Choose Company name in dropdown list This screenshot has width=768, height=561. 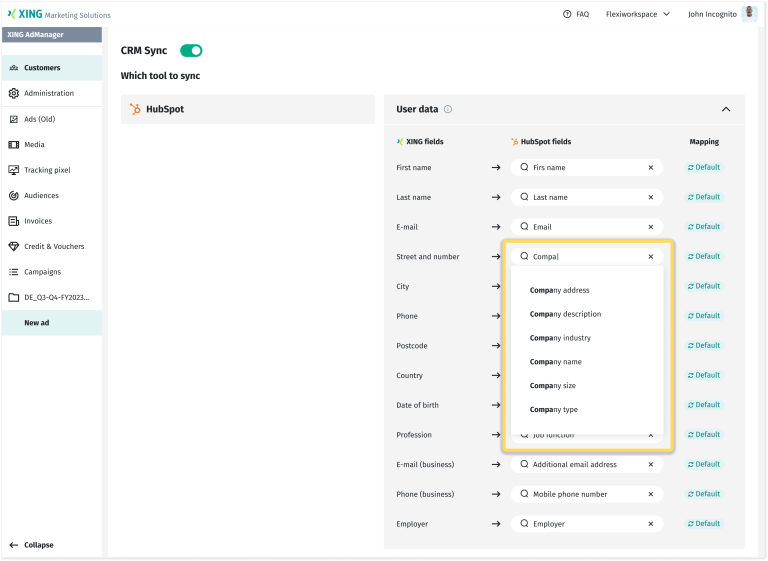(x=556, y=362)
